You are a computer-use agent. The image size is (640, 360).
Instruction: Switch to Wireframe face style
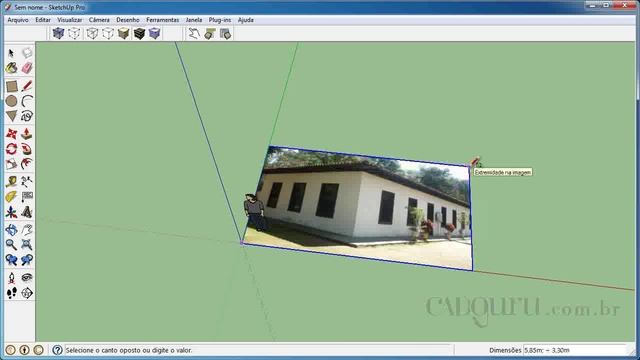pyautogui.click(x=92, y=33)
